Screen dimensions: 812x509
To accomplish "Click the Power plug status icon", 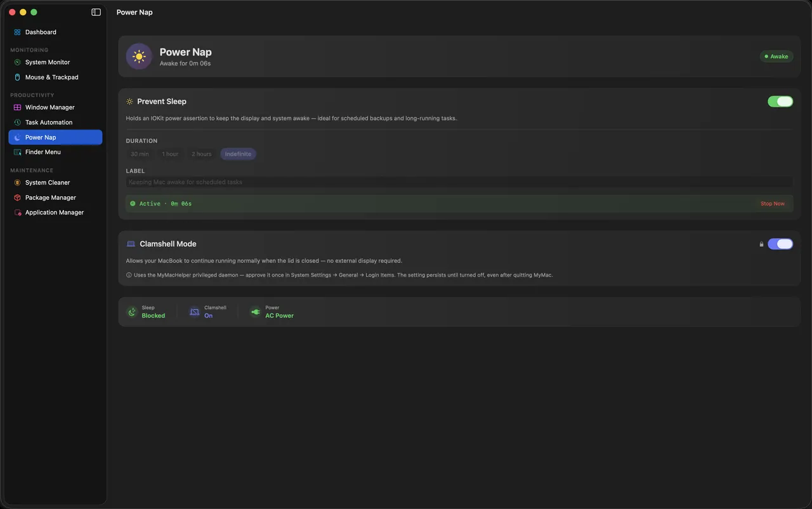I will click(256, 312).
